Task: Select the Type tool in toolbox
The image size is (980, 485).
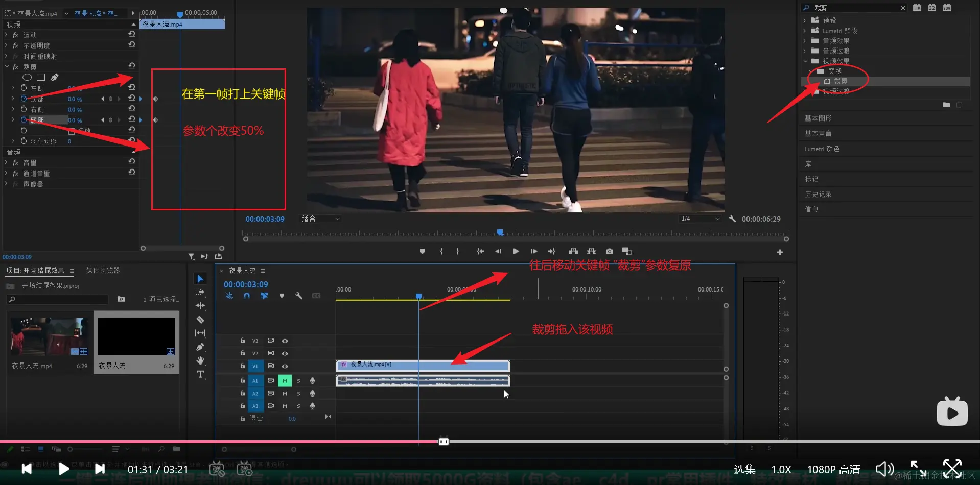Action: [x=200, y=374]
